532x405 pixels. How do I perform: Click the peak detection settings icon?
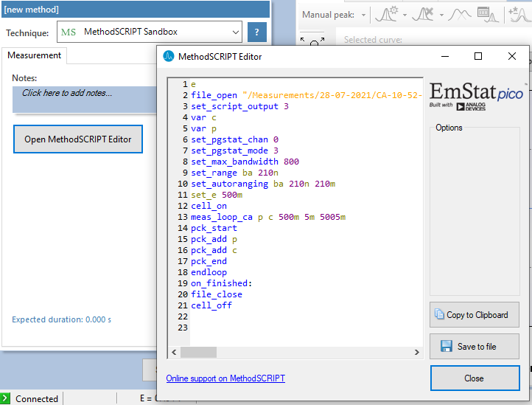(385, 14)
